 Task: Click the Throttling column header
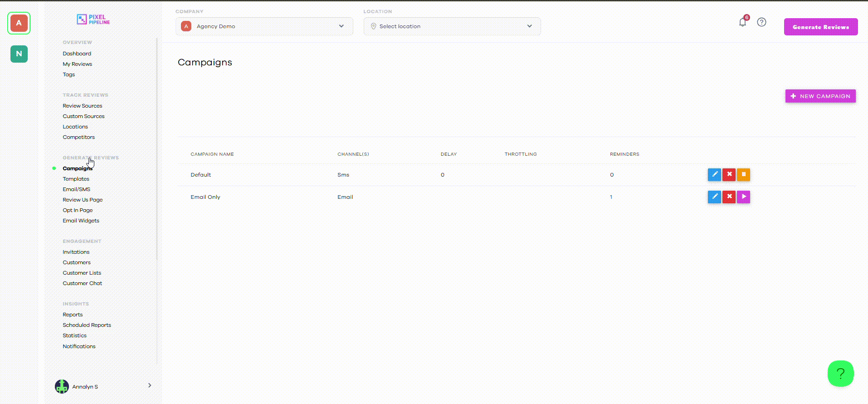point(521,154)
